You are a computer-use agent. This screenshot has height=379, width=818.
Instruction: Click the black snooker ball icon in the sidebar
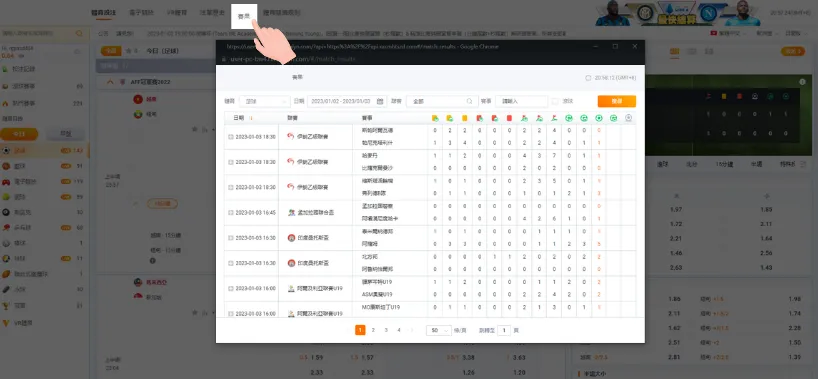pos(6,212)
